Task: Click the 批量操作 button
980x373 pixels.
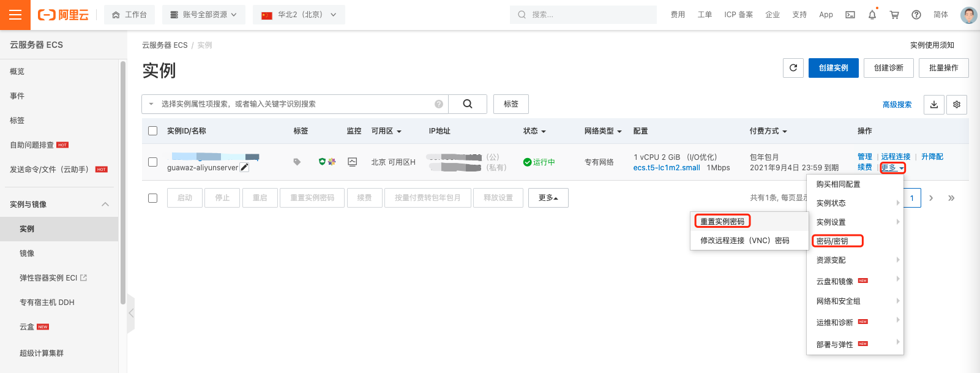Action: click(944, 68)
